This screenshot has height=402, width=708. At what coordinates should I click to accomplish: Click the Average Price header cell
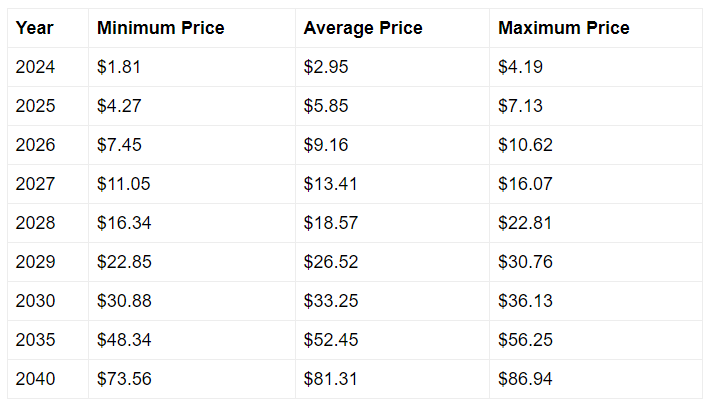point(392,28)
